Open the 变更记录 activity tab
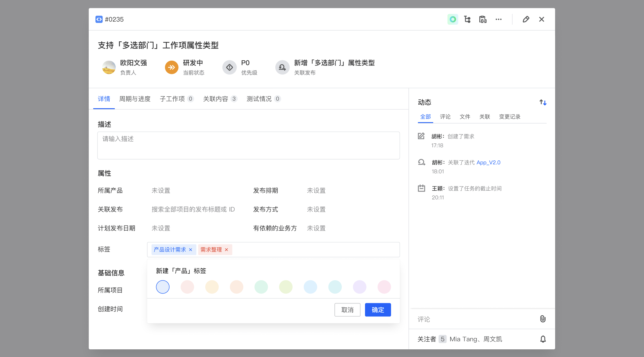The height and width of the screenshot is (357, 644). click(509, 116)
